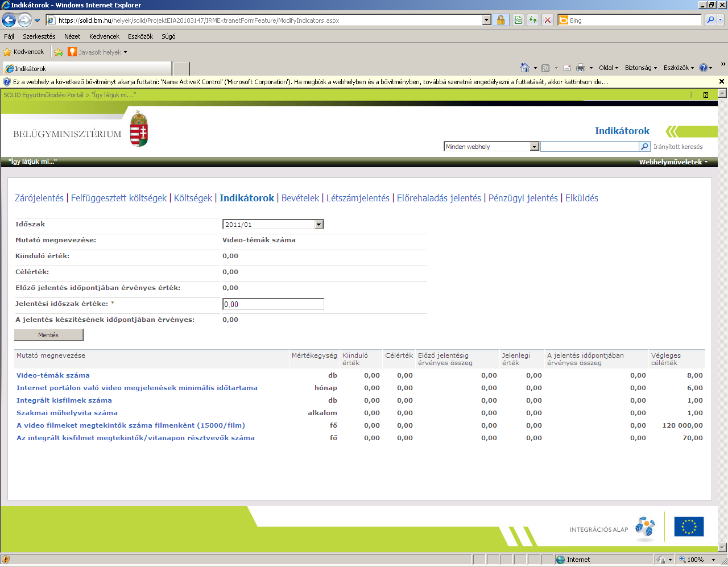Open the Video-témák száma indicator link
Screen dimensions: 728x567
(53, 375)
